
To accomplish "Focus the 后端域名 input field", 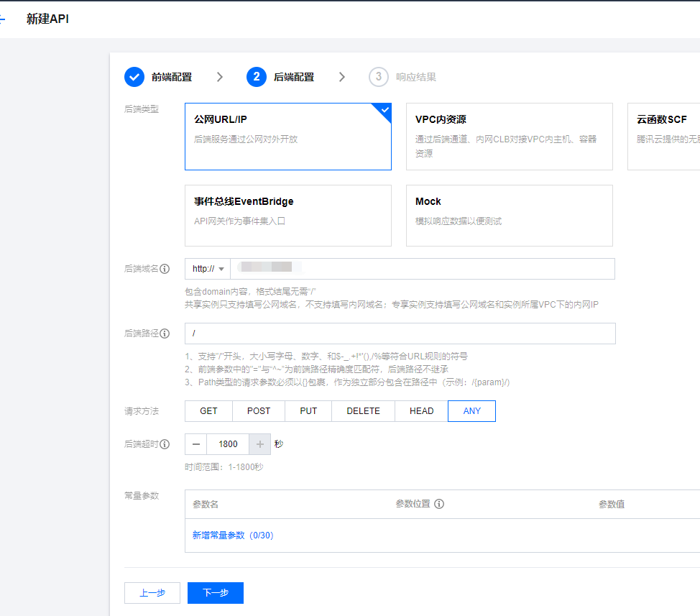I will (x=423, y=269).
